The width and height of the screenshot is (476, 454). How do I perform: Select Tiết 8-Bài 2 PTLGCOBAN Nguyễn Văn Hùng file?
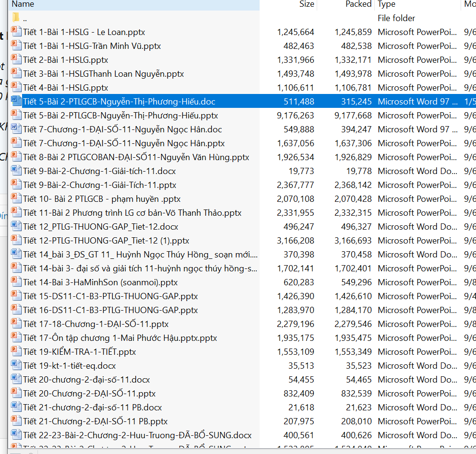tap(136, 157)
